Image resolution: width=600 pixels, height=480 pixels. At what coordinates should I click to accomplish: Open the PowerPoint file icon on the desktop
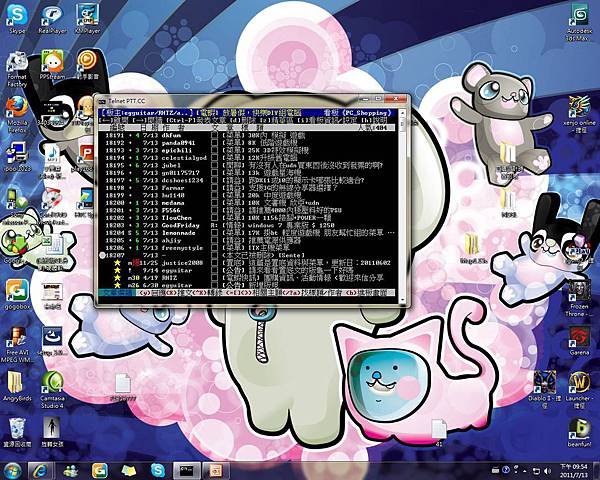[x=86, y=157]
